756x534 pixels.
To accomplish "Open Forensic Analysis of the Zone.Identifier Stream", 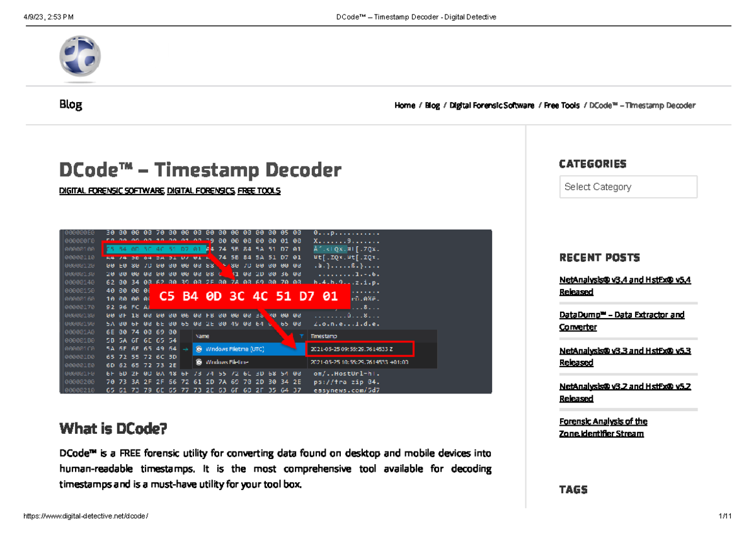I will pos(601,427).
